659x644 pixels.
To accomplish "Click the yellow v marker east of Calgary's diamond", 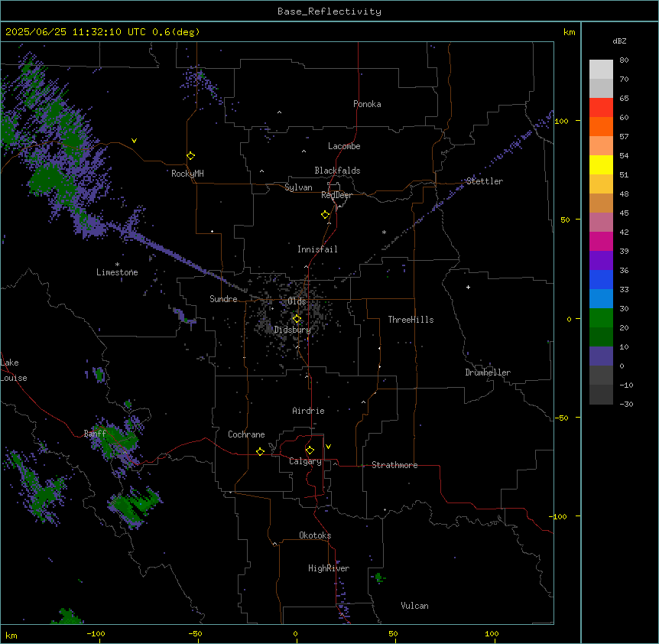I will coord(328,447).
